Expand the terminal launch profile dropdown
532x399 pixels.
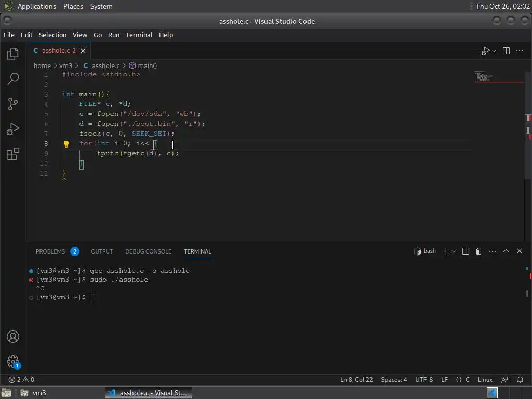(x=454, y=251)
